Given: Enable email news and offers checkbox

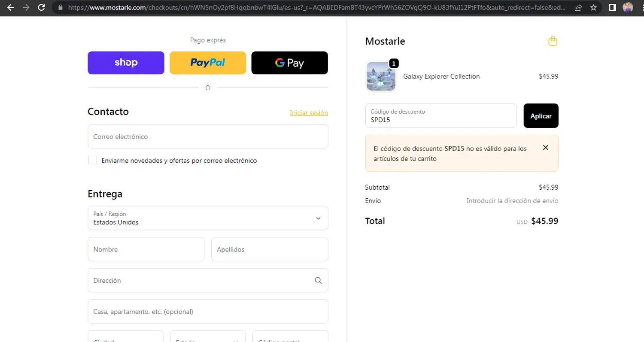Looking at the screenshot, I should pyautogui.click(x=92, y=160).
